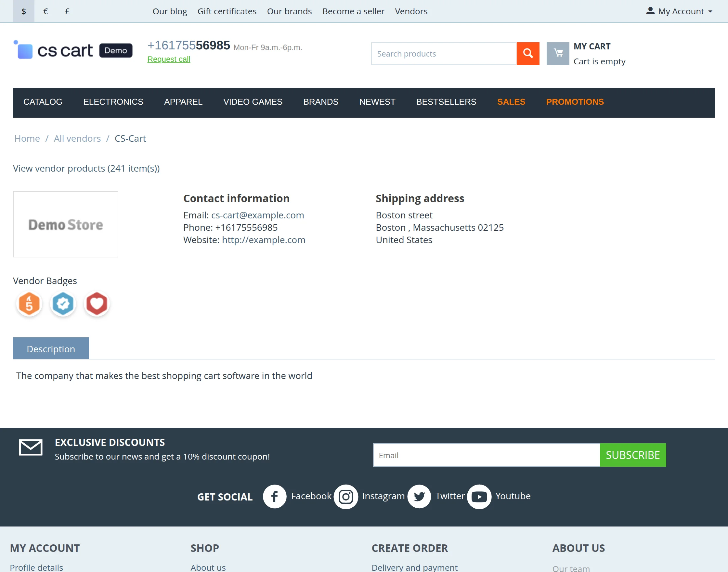
Task: Click the Youtube play icon
Action: tap(479, 496)
